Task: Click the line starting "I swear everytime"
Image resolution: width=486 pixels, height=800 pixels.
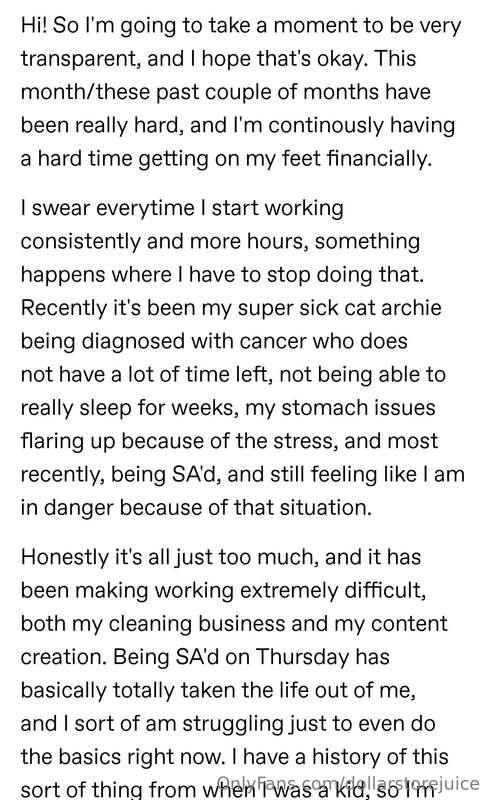Action: pos(182,208)
